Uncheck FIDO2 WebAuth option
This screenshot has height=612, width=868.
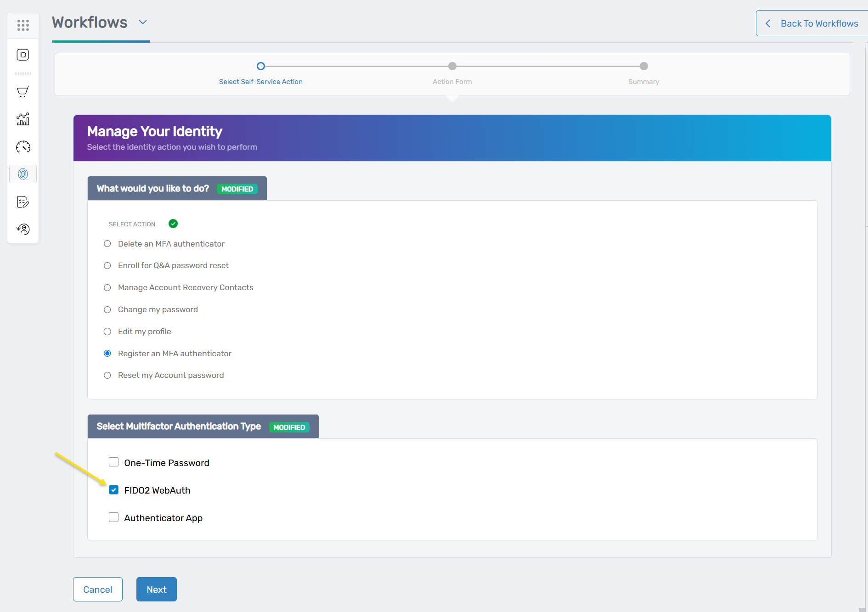tap(113, 489)
